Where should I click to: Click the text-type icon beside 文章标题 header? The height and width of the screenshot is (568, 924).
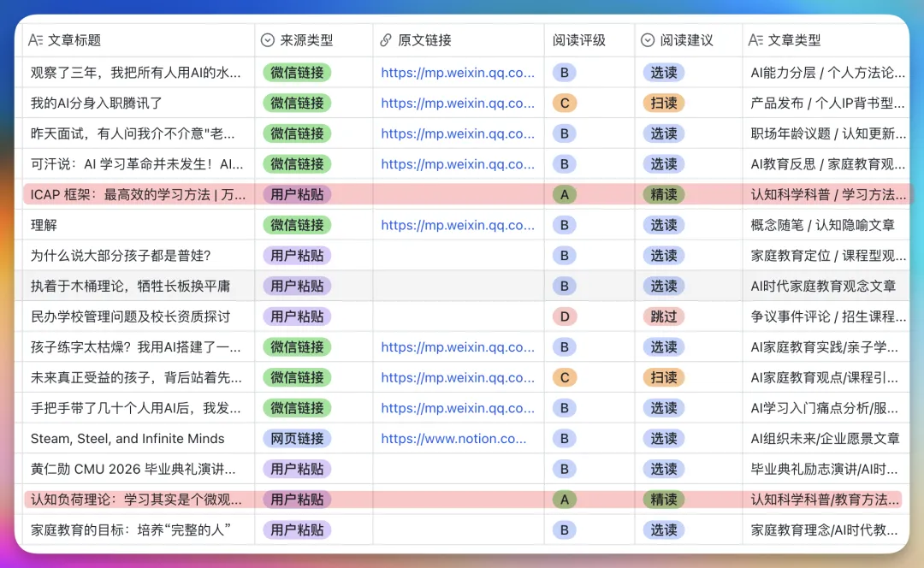pyautogui.click(x=35, y=40)
